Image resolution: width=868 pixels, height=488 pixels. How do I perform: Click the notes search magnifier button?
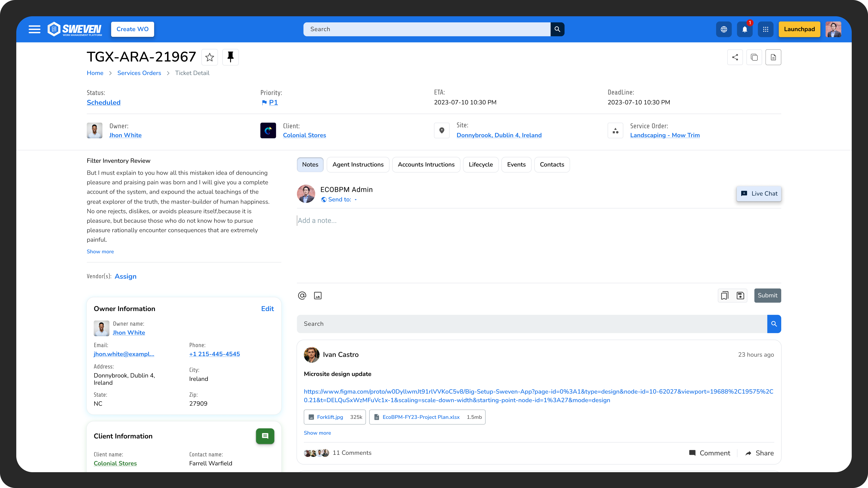(x=774, y=324)
